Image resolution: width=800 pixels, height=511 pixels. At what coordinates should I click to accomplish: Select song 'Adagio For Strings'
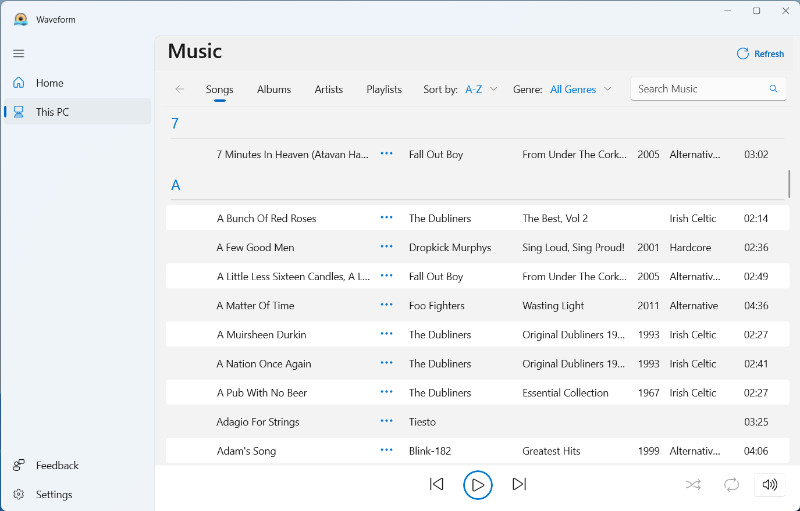pyautogui.click(x=258, y=422)
